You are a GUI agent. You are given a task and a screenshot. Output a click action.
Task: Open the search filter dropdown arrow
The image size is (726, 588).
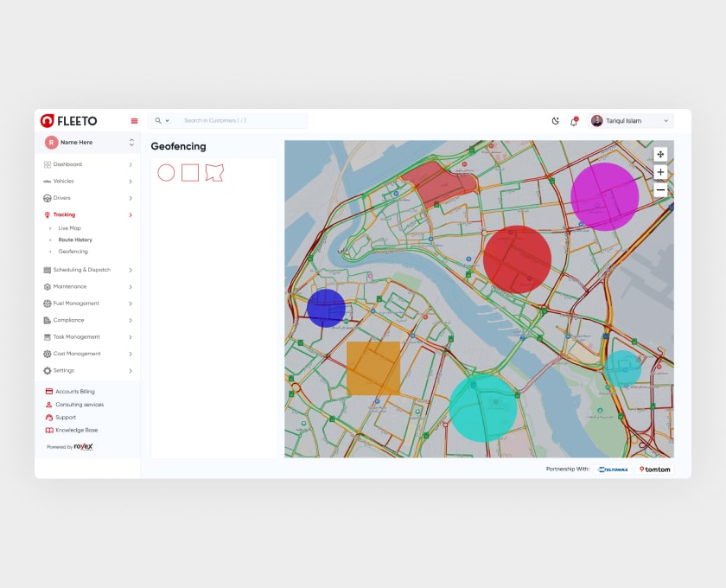167,121
